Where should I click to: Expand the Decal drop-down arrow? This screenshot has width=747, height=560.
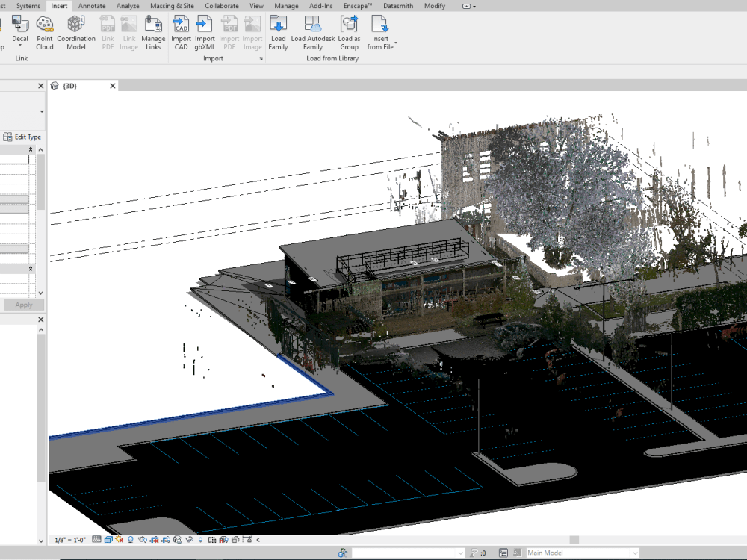20,43
